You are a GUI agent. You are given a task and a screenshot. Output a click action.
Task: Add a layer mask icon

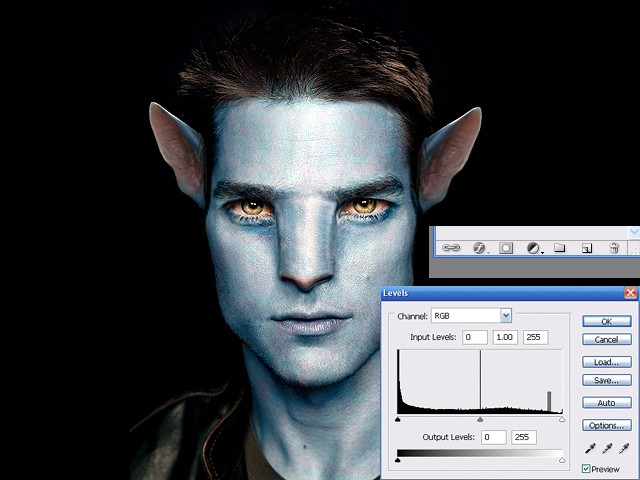point(506,248)
